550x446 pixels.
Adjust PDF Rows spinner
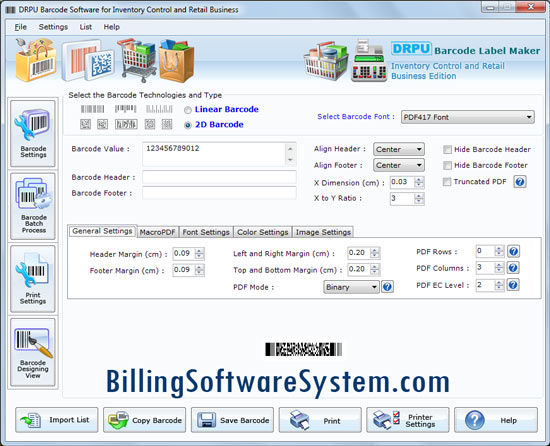tap(499, 251)
